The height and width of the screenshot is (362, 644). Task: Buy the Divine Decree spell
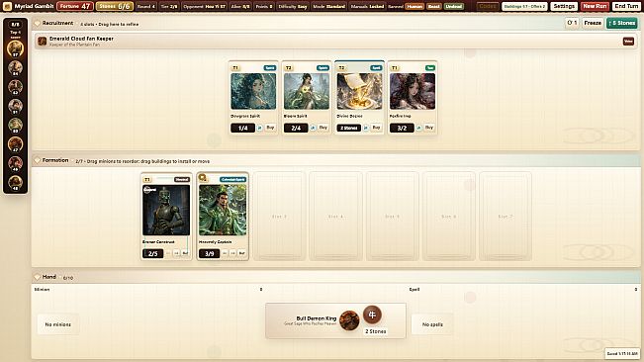pyautogui.click(x=376, y=128)
